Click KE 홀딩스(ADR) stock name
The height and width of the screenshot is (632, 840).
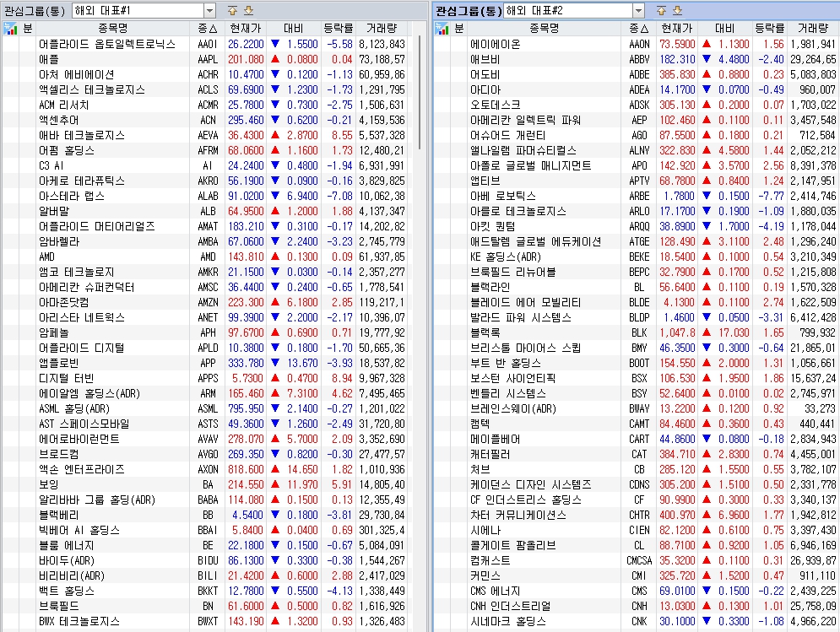tap(505, 257)
